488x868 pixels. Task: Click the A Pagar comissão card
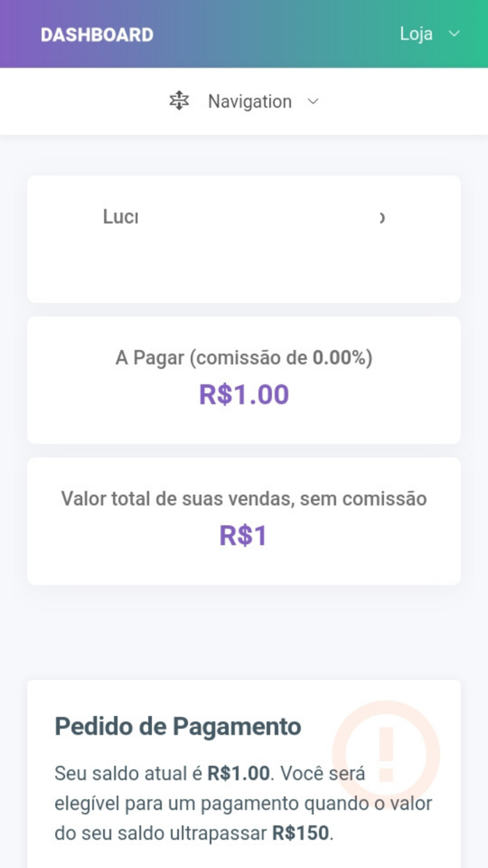[x=244, y=379]
